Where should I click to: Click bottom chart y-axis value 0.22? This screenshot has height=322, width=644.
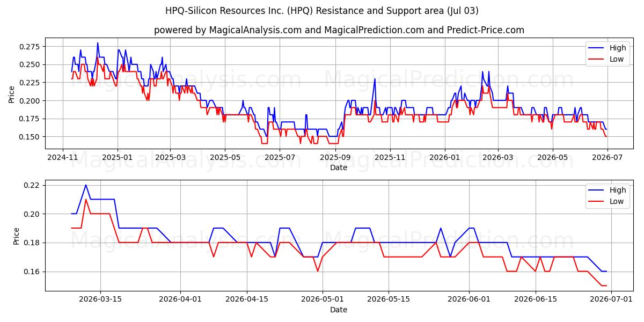click(x=32, y=185)
